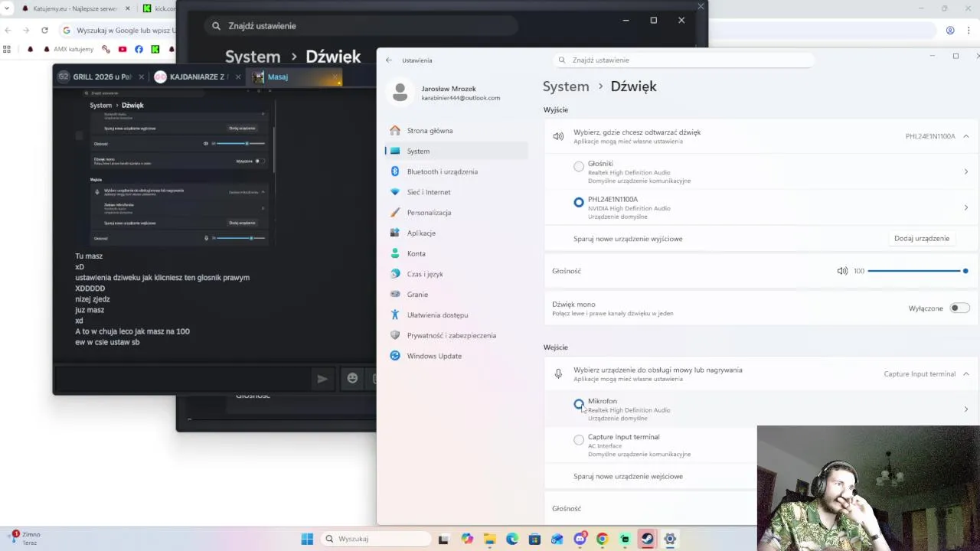Open Windows Update in sidebar
The width and height of the screenshot is (980, 551).
457,356
